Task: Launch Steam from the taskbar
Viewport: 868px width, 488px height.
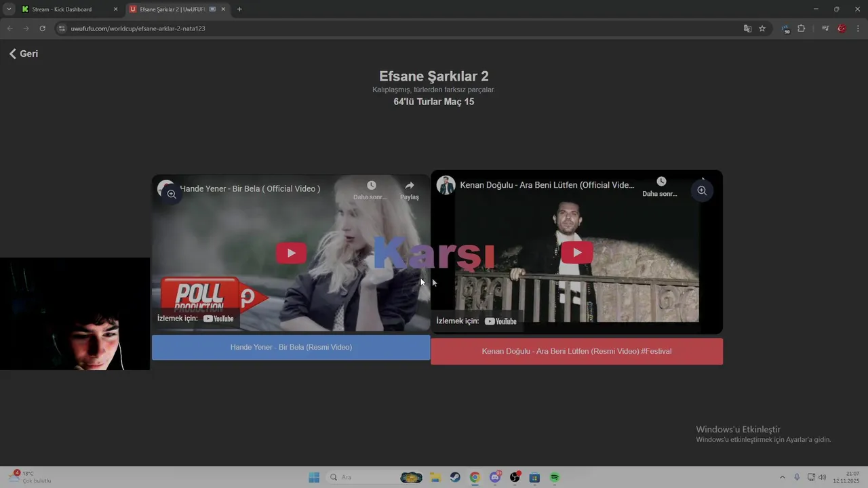Action: 455,477
